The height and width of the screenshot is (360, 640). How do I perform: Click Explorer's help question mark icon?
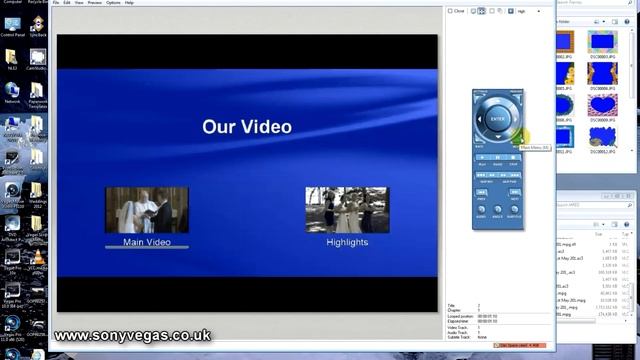(627, 21)
